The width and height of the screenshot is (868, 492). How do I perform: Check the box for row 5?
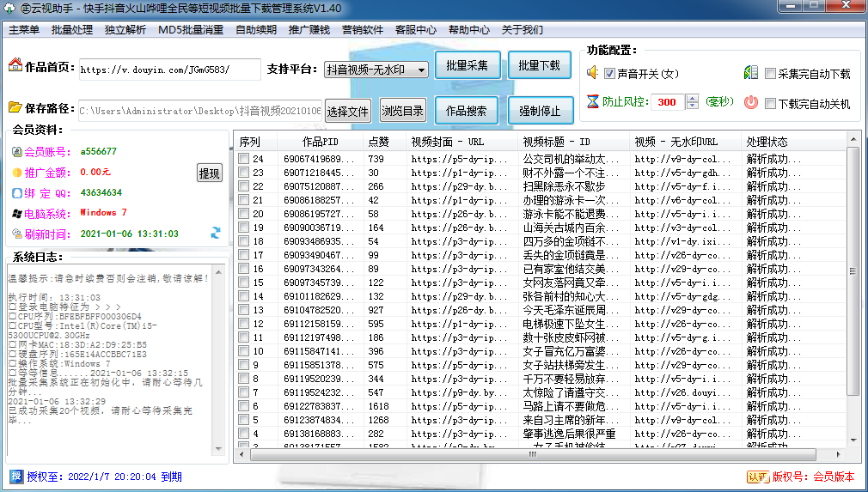click(243, 420)
